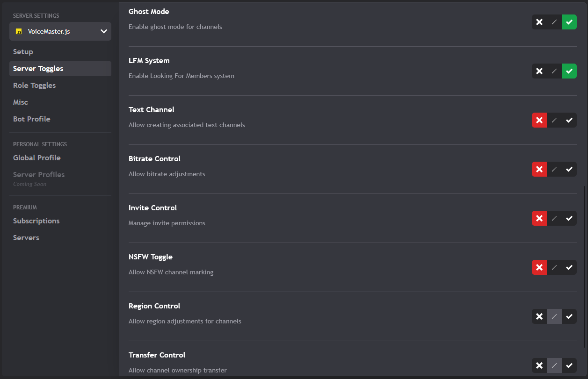
Task: Open the Bot Profile tab
Action: pyautogui.click(x=31, y=119)
